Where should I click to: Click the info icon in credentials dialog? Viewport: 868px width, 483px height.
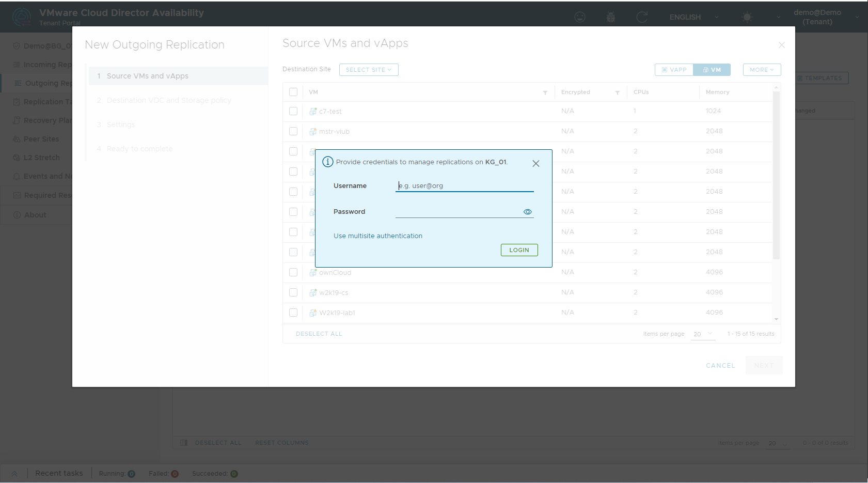click(327, 162)
